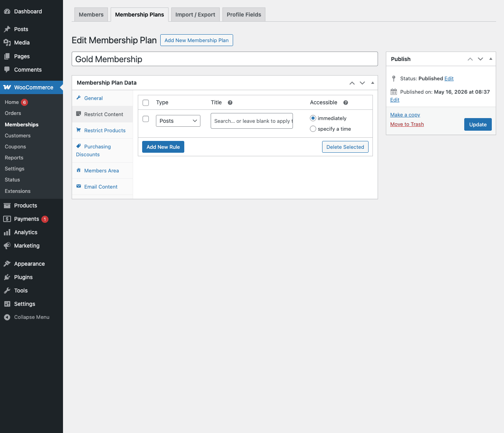Click the house icon beside Members Area
Screen dimensions: 504x433
79,170
